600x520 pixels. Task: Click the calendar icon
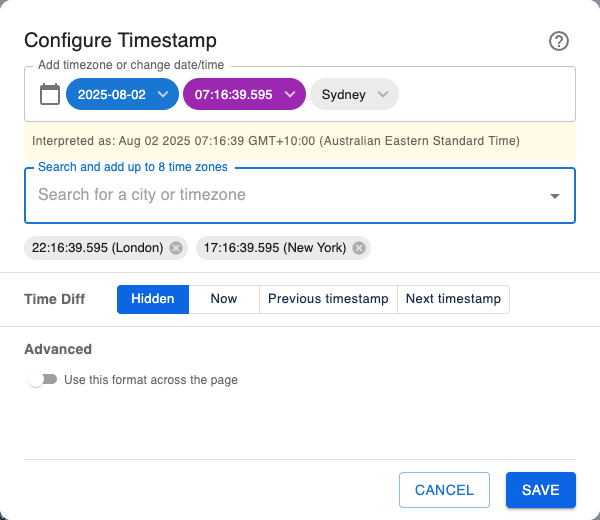tap(50, 94)
